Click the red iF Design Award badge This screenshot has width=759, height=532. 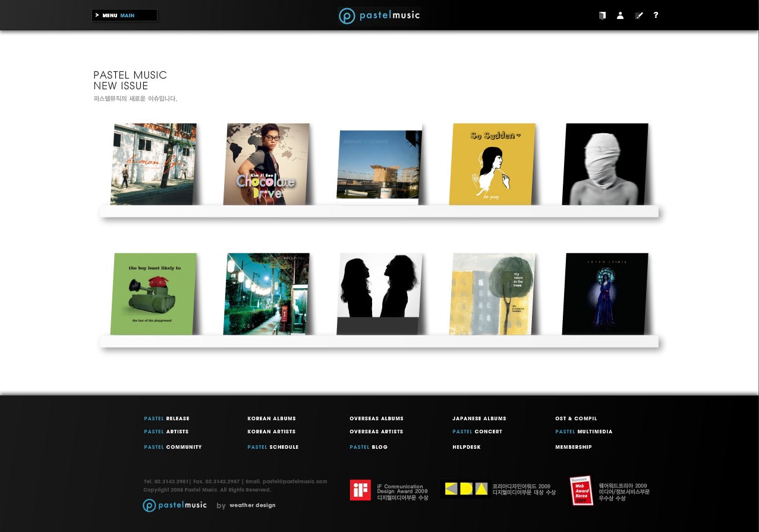[x=360, y=490]
